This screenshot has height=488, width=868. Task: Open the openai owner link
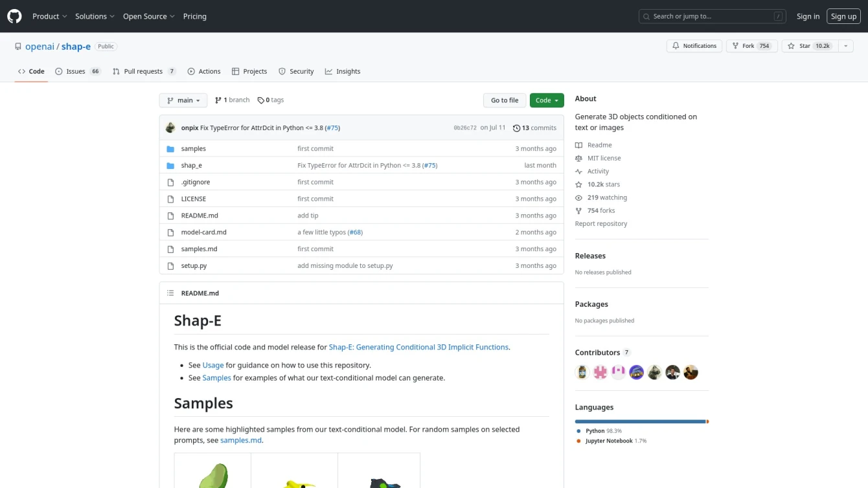point(40,47)
